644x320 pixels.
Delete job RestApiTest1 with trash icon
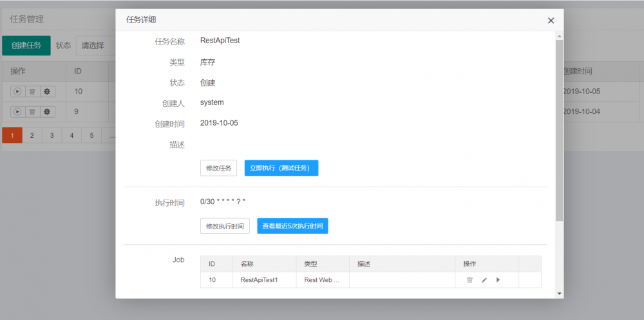point(470,279)
